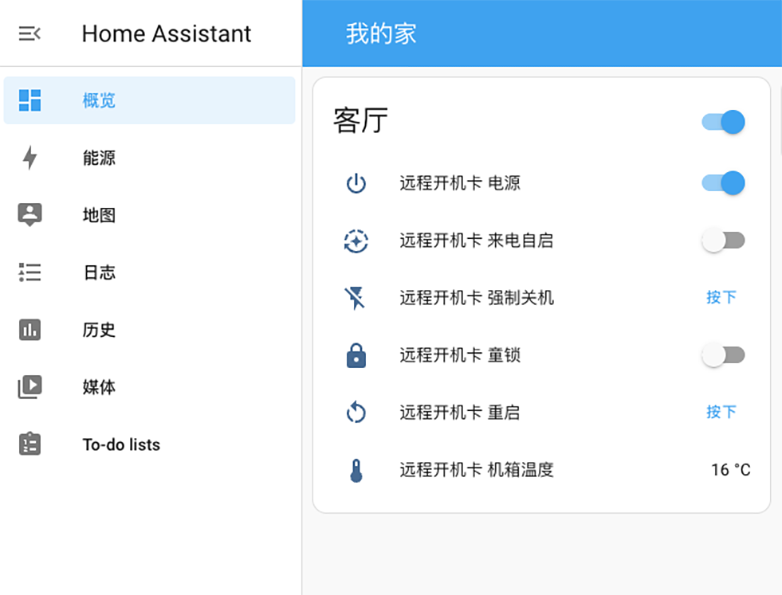Click 按下 button for 重启
The width and height of the screenshot is (782, 595).
click(721, 412)
